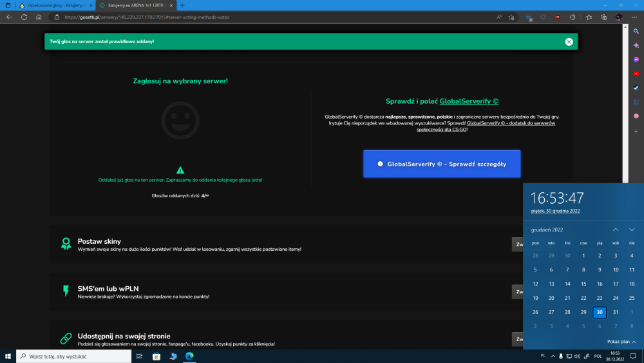Click the address bar URL
Screen dimensions: 644x363
(147, 17)
